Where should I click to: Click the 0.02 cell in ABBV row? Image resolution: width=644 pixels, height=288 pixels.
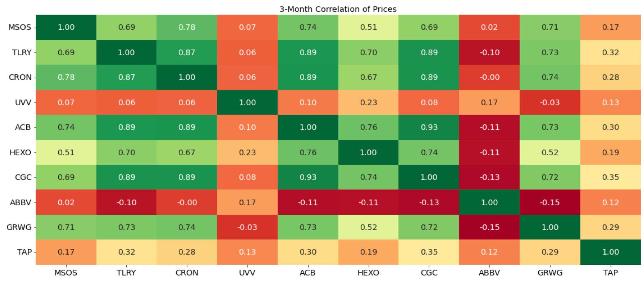coord(66,202)
